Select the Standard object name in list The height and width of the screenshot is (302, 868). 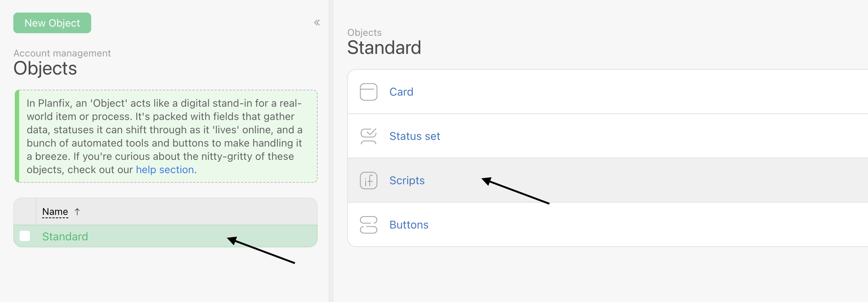coord(65,236)
